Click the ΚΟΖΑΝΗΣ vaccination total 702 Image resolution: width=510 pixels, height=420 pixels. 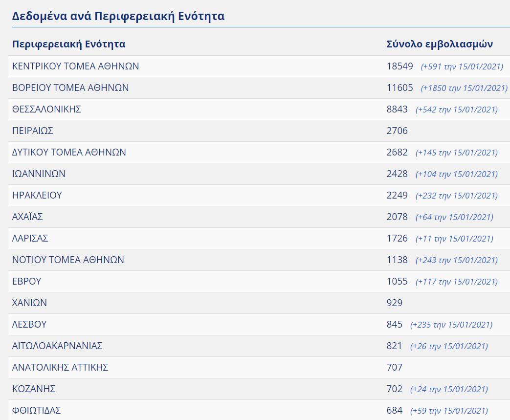[x=394, y=389]
